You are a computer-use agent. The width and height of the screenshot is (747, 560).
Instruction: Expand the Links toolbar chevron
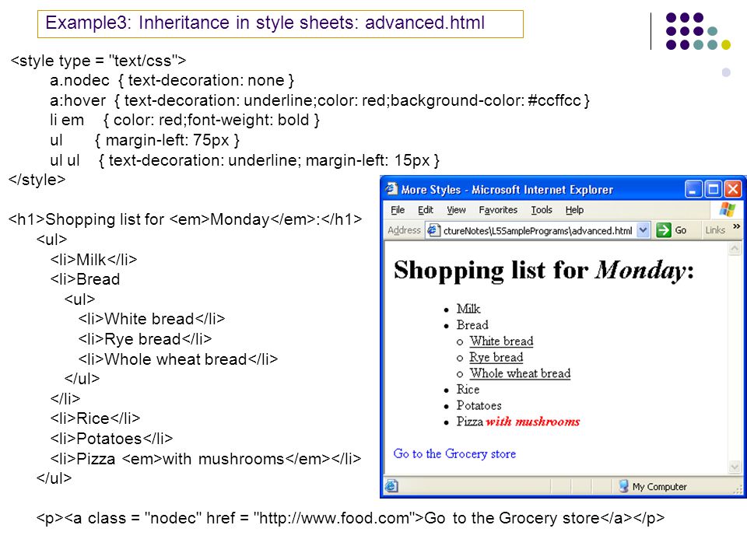click(x=737, y=226)
